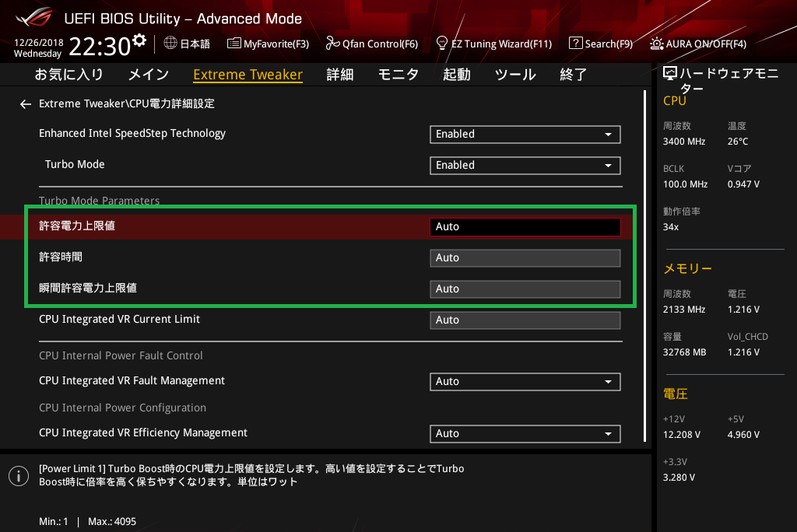Open MyFavorite(F3)

click(x=268, y=44)
